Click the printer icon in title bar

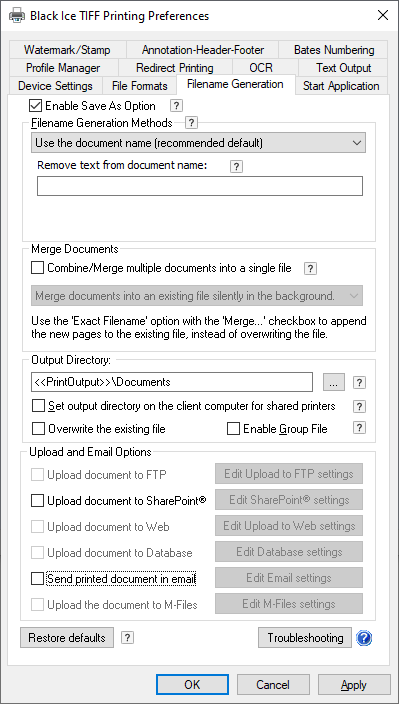pos(17,16)
